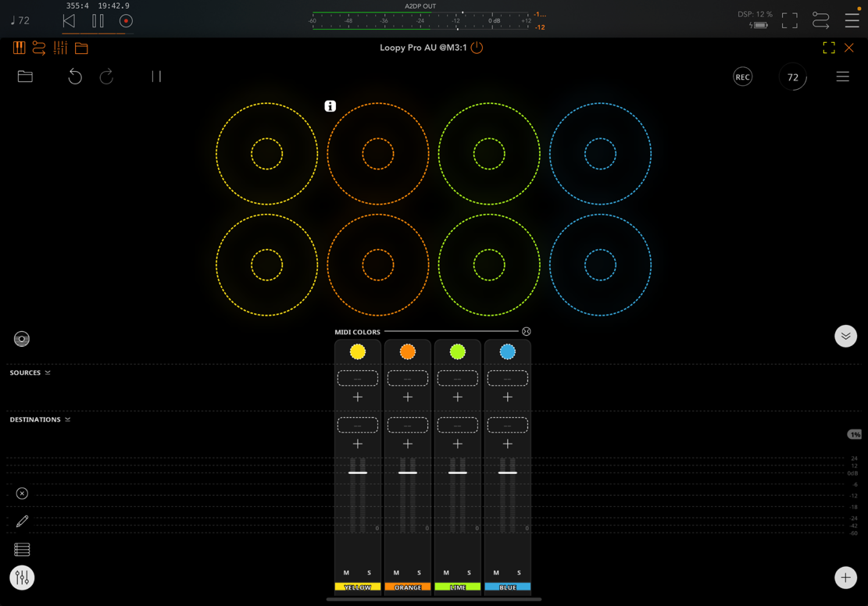Open Loopy Pro's hamburger menu below the close X
The height and width of the screenshot is (606, 868).
click(x=842, y=77)
